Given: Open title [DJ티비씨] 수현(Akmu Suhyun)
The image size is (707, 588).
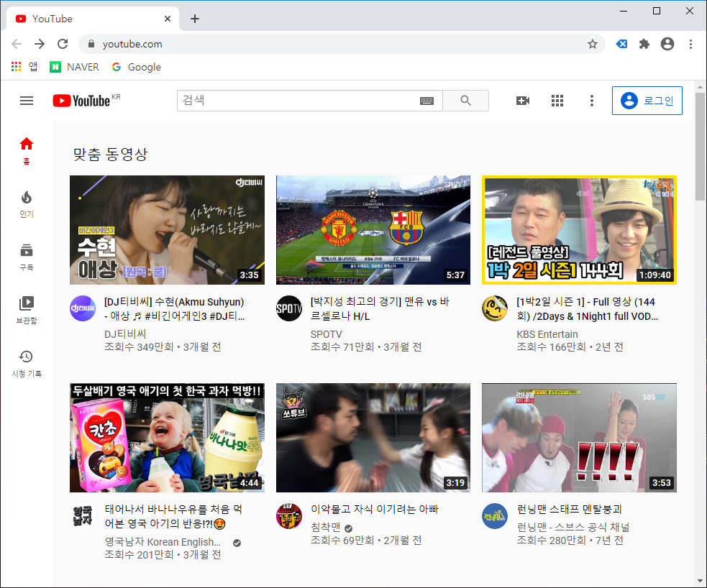Looking at the screenshot, I should (175, 308).
